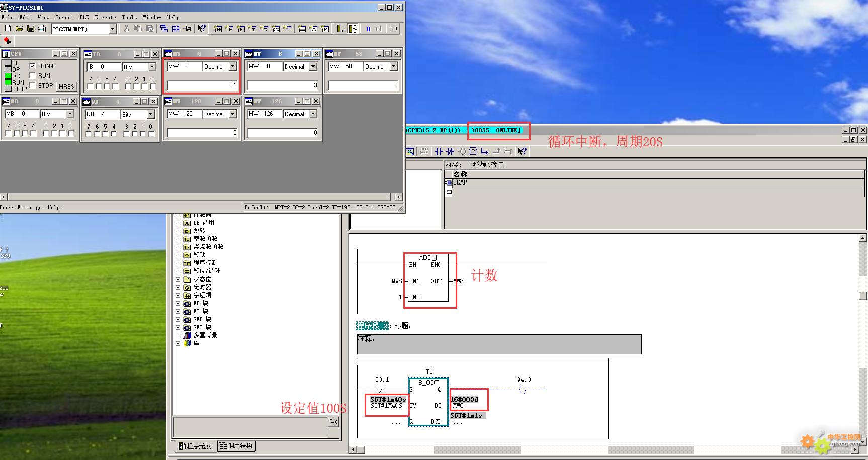
Task: Check the STOP mode checkbox
Action: (x=32, y=85)
